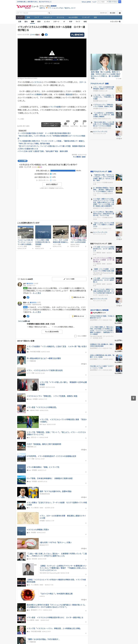Select the スポーツ category
The image size is (138, 644).
[56, 21]
